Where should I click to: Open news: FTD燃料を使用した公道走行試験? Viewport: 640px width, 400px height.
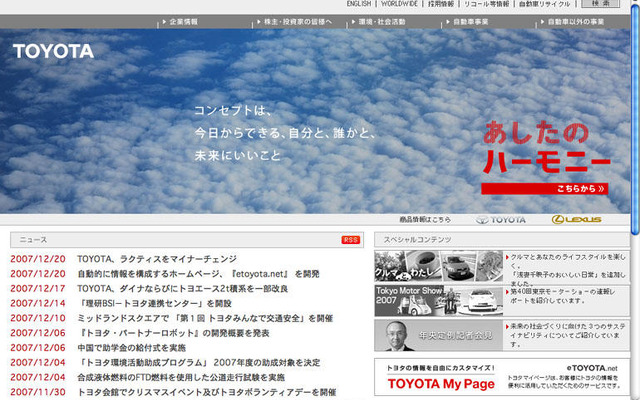[181, 377]
